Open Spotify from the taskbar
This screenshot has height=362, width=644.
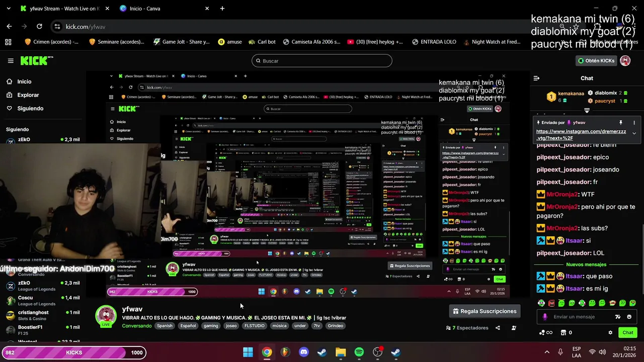coord(359,352)
